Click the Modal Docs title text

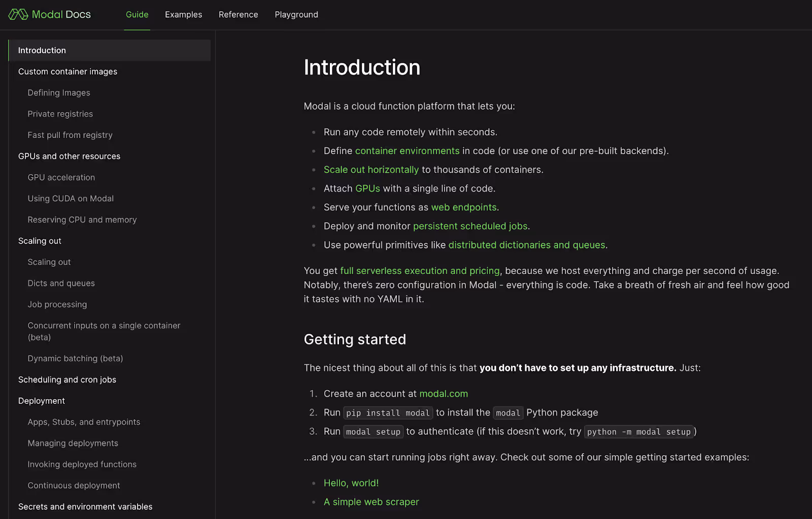coord(61,14)
